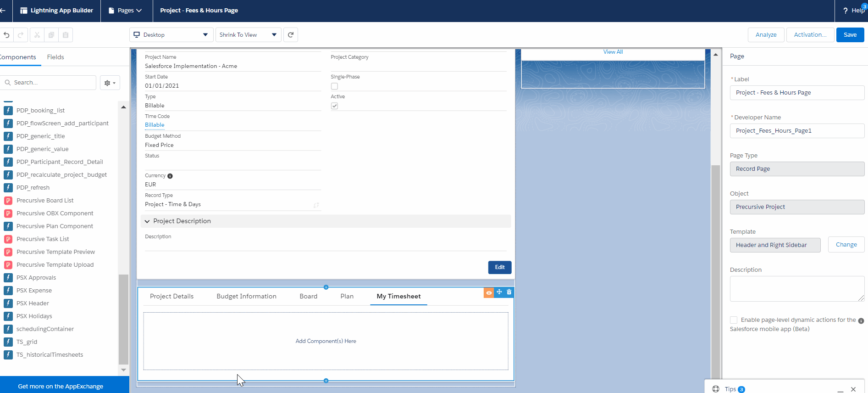Click scroll up arrow of the canvas
Image resolution: width=868 pixels, height=393 pixels.
[715, 55]
